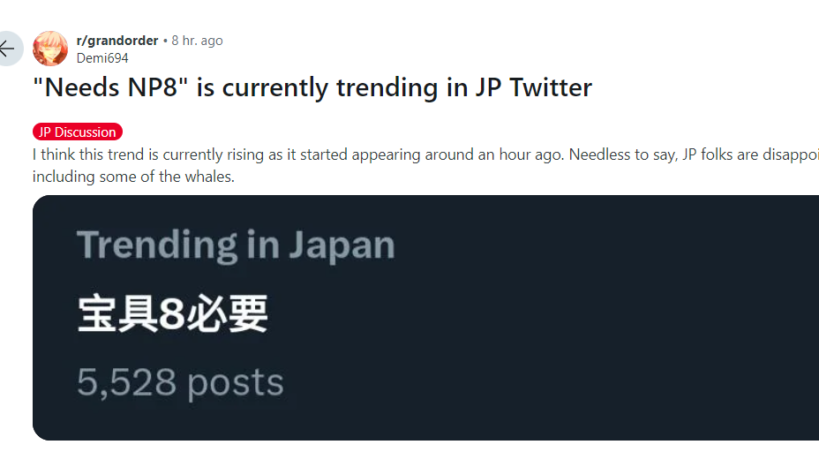Click the "Needs NP8" quoted phrase in title
The height and width of the screenshot is (452, 819).
[111, 88]
